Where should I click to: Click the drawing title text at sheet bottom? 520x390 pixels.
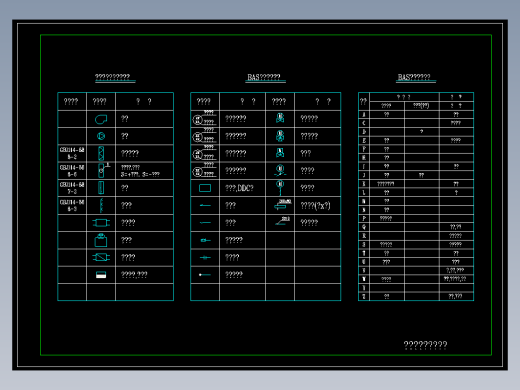425,345
